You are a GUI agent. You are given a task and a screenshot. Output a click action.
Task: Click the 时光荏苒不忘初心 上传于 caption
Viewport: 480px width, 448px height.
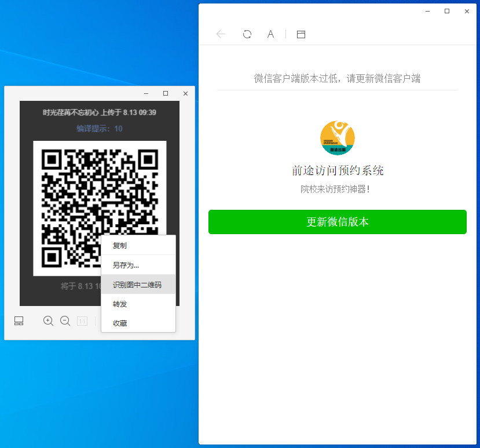coord(100,112)
